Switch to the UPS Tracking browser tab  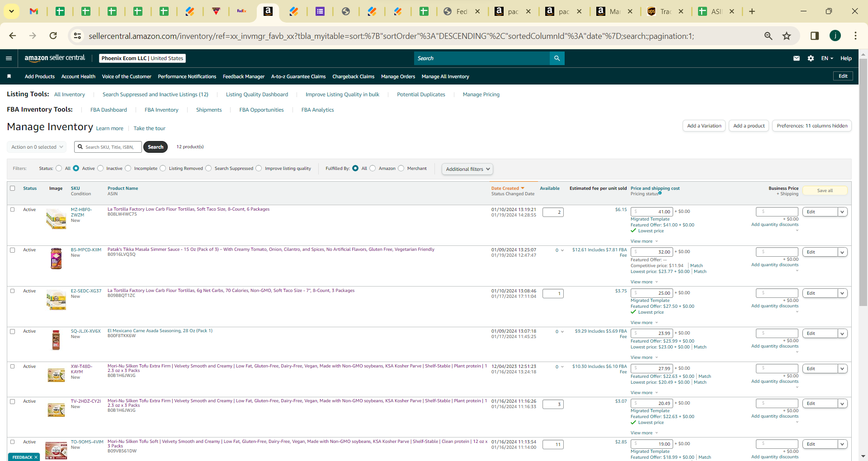tap(665, 11)
